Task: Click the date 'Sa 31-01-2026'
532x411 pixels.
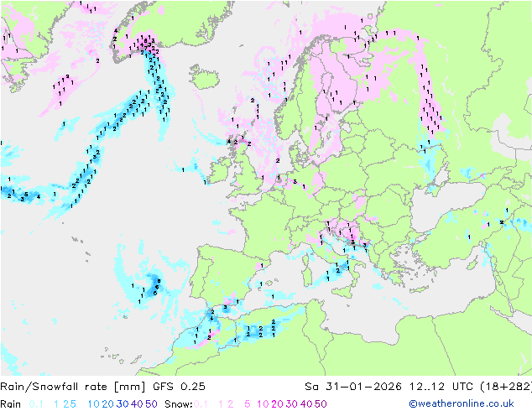Action: 353,387
